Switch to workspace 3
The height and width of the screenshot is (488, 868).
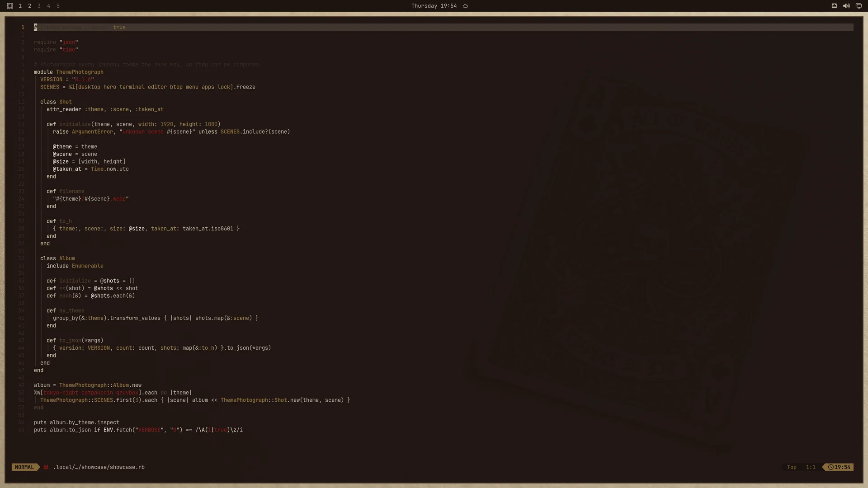(x=39, y=6)
